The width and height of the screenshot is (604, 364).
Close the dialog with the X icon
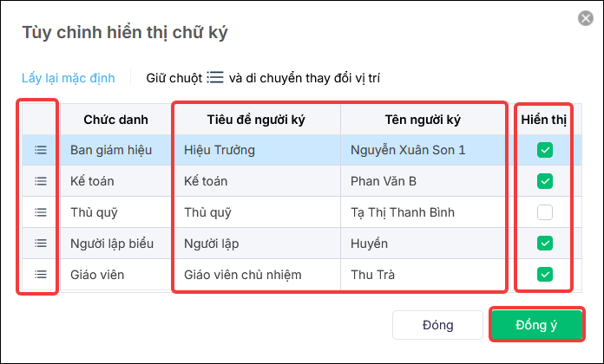(x=586, y=18)
